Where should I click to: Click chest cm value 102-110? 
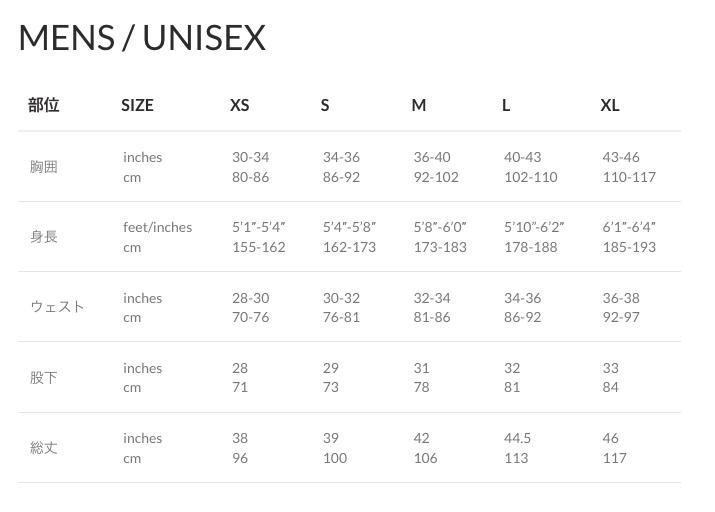[530, 177]
